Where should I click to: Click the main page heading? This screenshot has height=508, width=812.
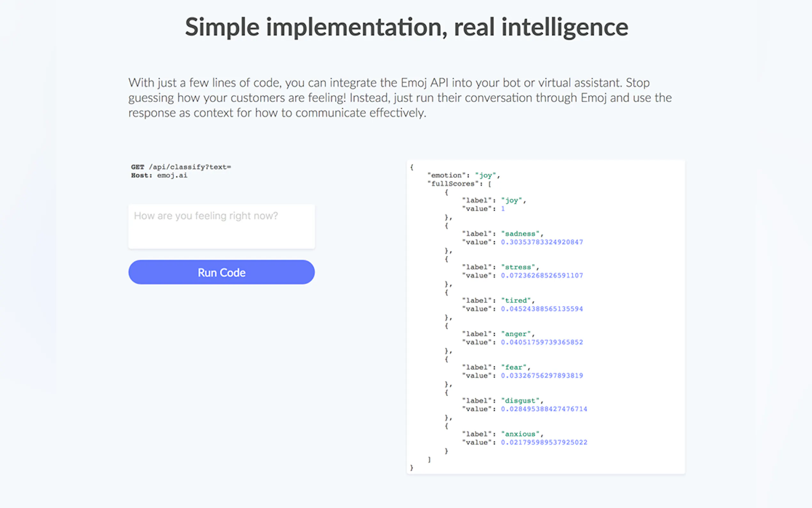click(x=406, y=27)
